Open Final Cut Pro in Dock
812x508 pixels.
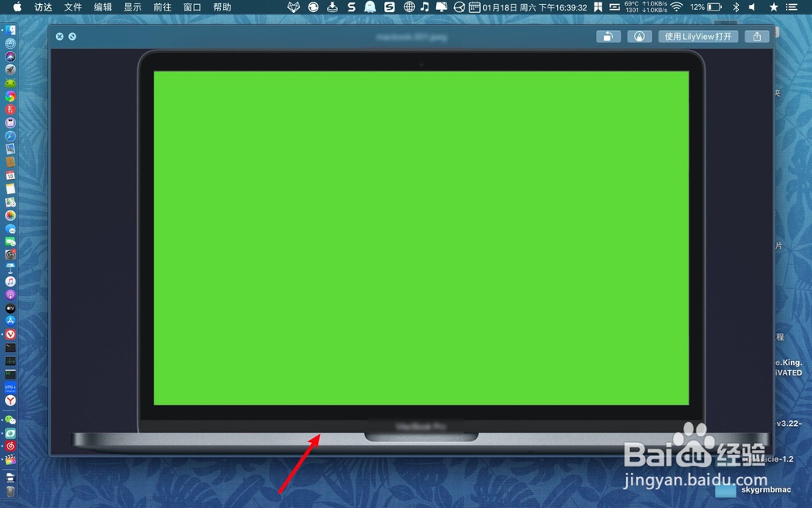pos(11,459)
